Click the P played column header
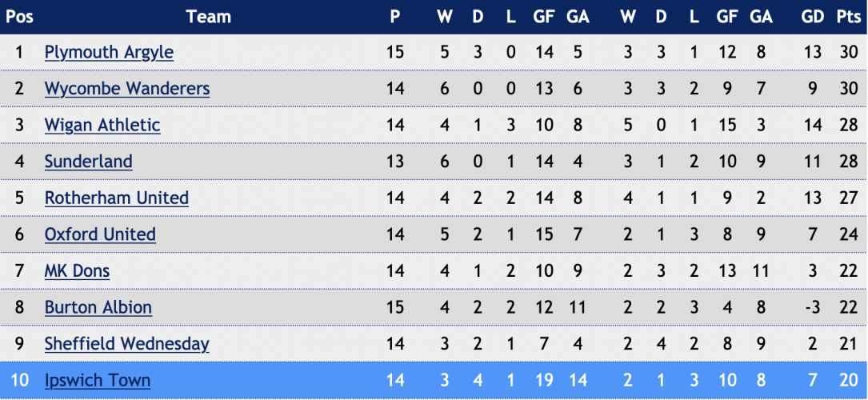 coord(394,17)
